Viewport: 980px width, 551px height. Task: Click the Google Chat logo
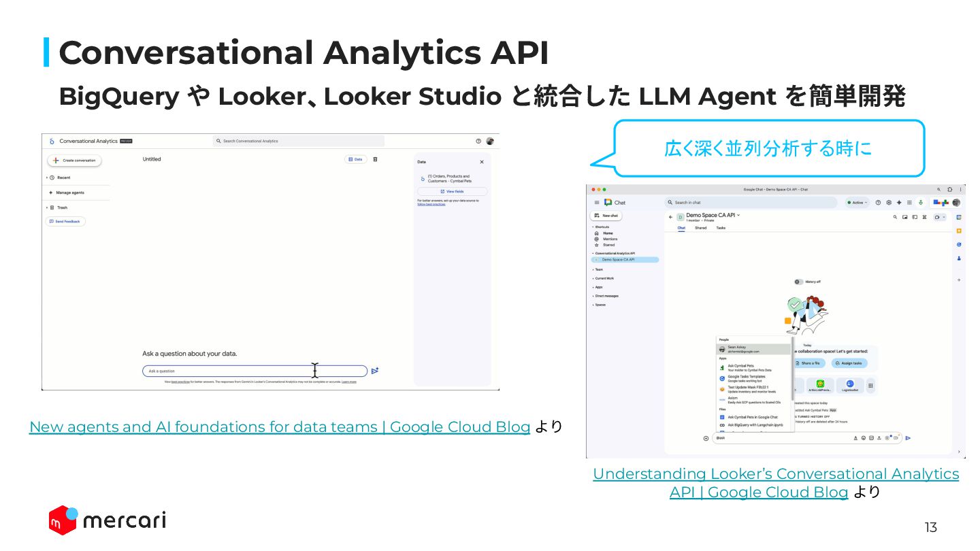[608, 203]
